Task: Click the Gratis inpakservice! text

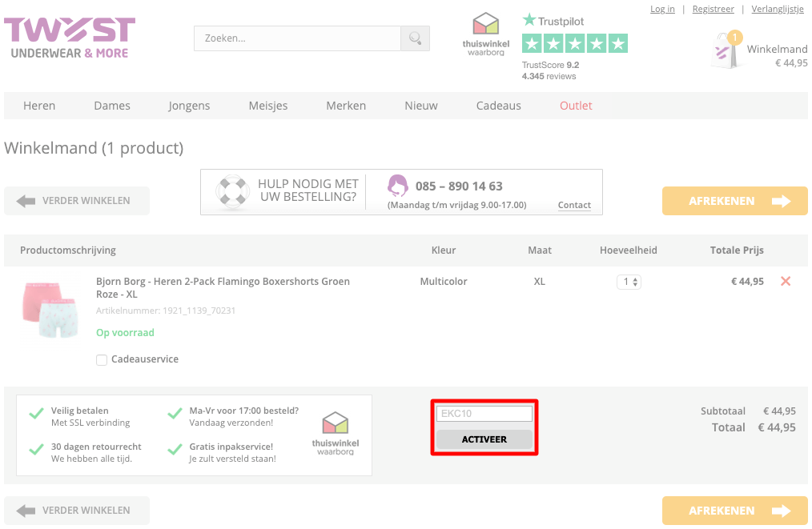Action: point(231,447)
